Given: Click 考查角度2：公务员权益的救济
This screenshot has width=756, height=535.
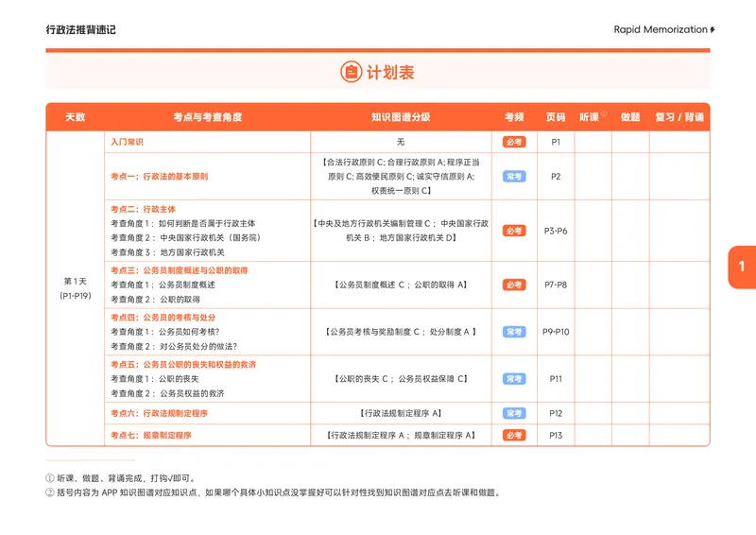Looking at the screenshot, I should [x=167, y=393].
